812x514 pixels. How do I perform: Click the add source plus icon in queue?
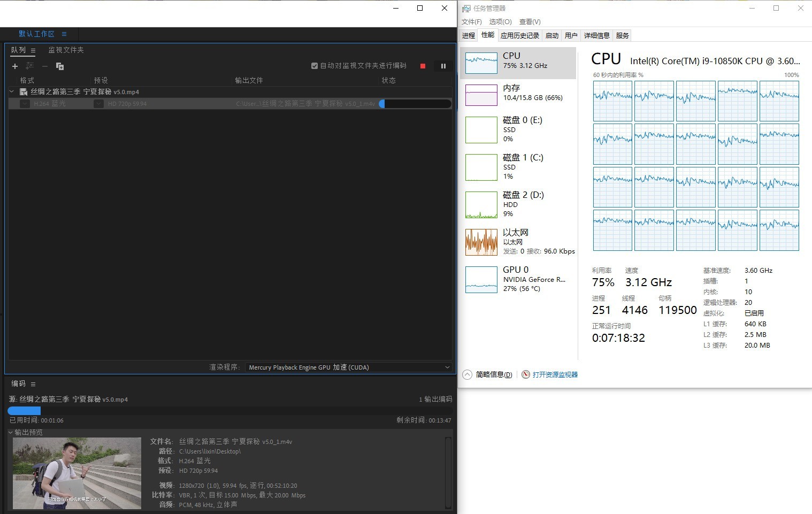(x=15, y=66)
